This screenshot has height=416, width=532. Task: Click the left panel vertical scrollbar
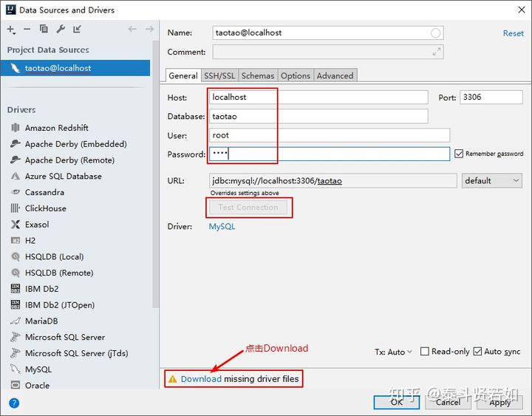(x=156, y=174)
